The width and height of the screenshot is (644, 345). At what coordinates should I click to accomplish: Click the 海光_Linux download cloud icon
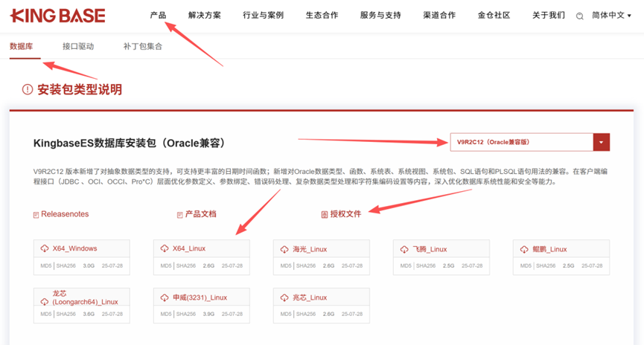click(284, 249)
